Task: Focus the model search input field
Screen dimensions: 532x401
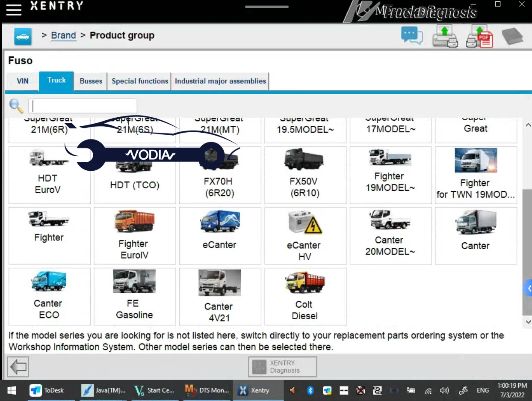Action: (83, 106)
